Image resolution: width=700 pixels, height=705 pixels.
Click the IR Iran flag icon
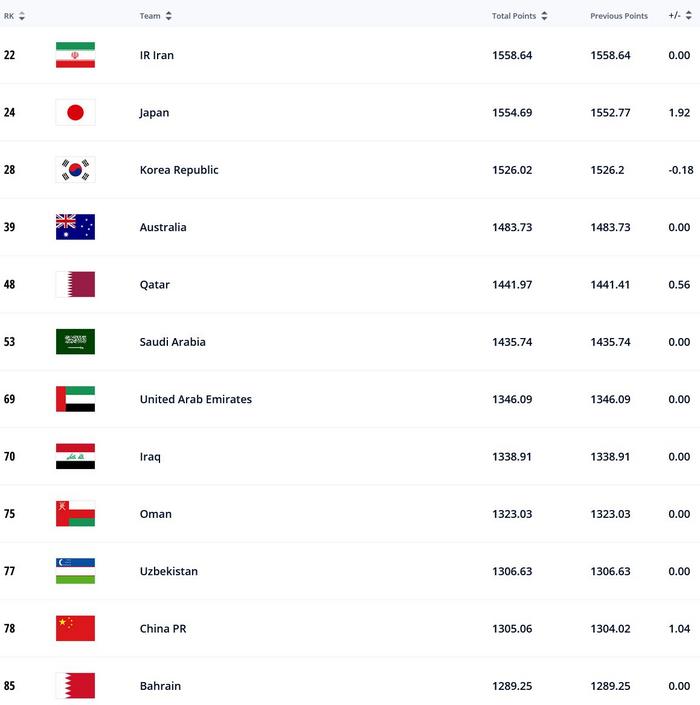75,55
